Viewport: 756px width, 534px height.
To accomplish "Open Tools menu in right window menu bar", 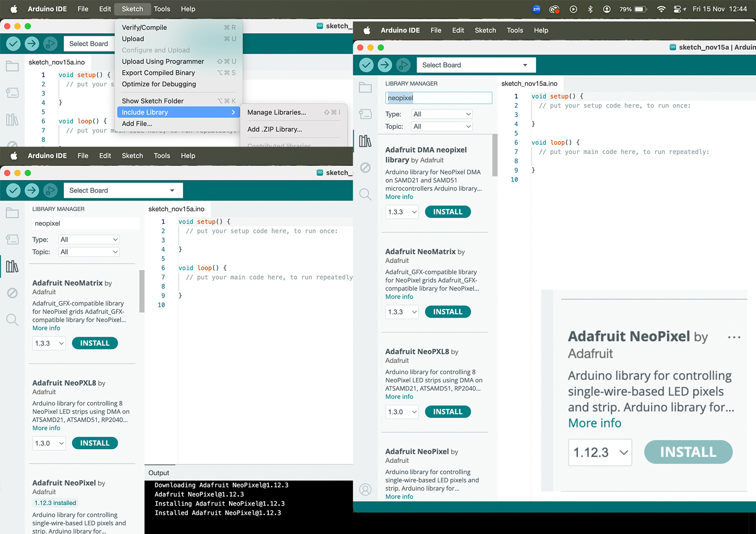I will pyautogui.click(x=515, y=30).
